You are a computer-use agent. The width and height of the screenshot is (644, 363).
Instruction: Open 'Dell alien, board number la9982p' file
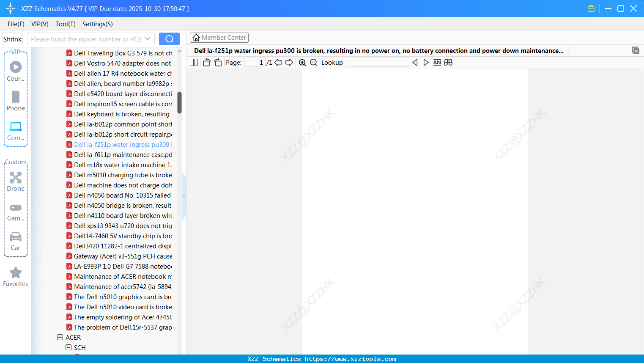119,84
